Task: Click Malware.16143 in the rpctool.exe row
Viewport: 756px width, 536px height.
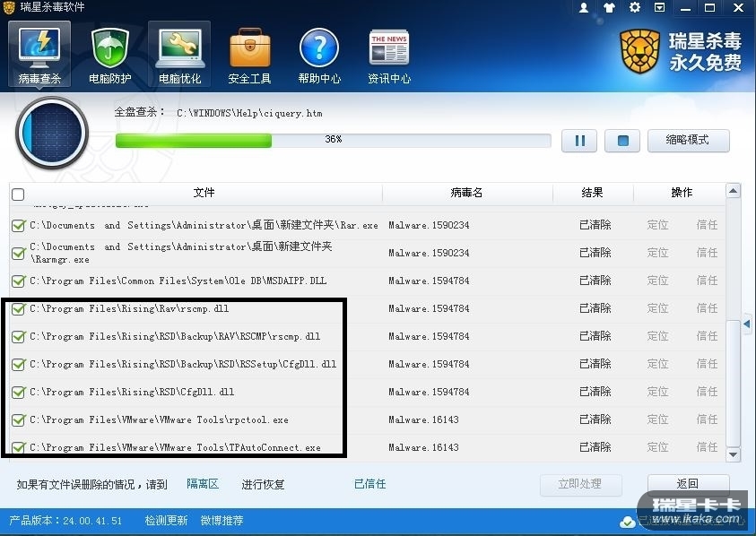Action: [423, 419]
